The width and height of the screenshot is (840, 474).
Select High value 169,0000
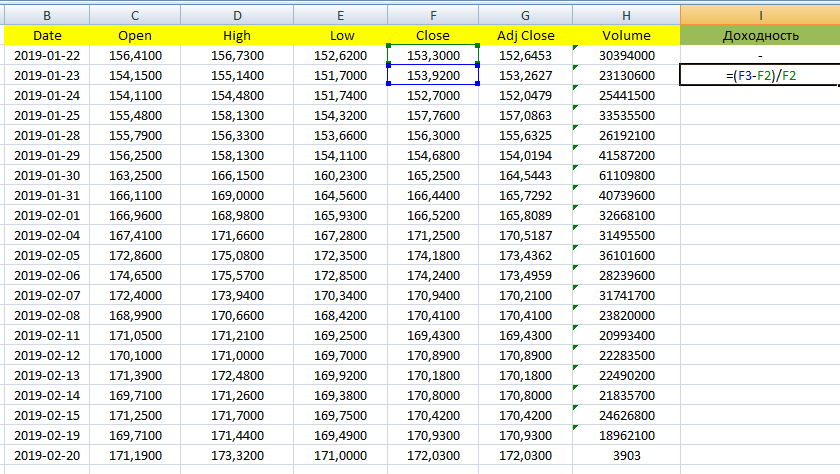[x=237, y=195]
